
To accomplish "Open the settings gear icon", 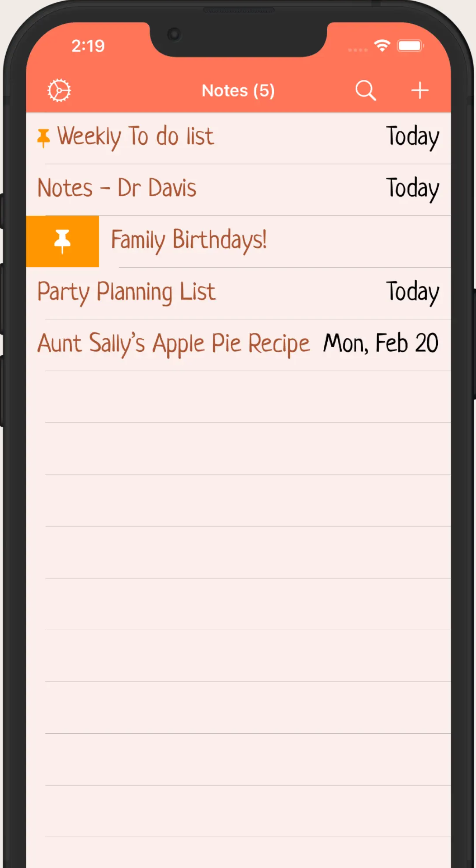I will click(58, 90).
